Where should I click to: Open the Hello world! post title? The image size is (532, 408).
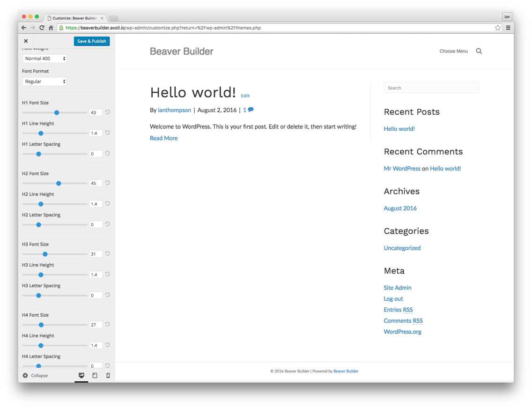193,92
